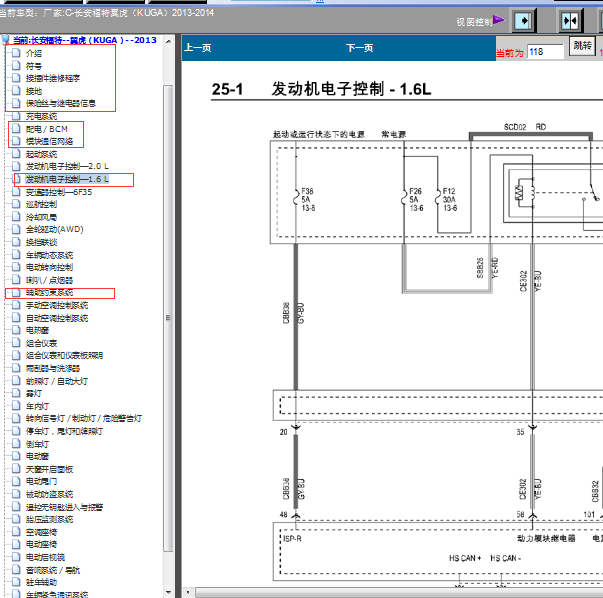Click the ISP-R label in the diagram
Viewport: 603px width, 598px height.
pyautogui.click(x=292, y=539)
